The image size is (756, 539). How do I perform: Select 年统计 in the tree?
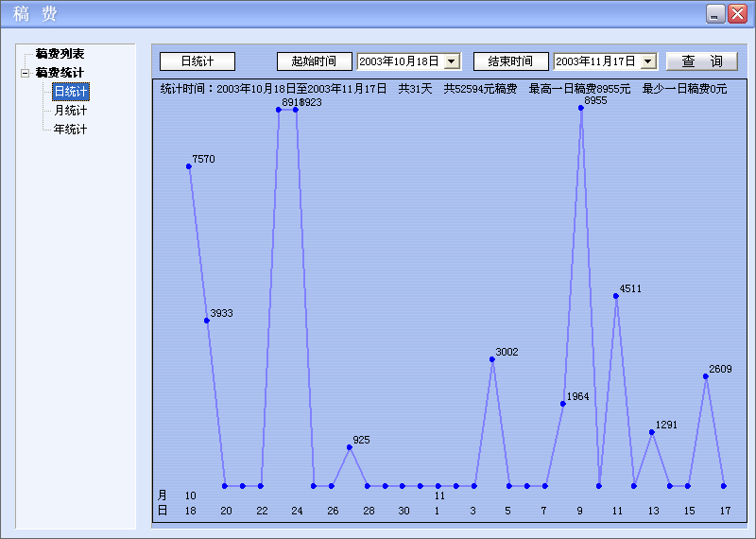[x=70, y=130]
